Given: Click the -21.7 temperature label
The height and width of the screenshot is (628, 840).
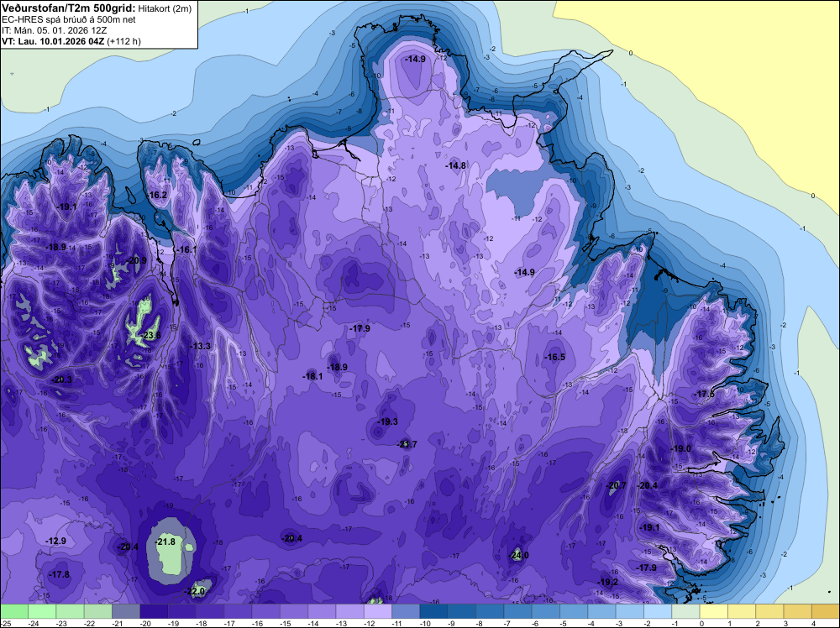Looking at the screenshot, I should pos(407,444).
